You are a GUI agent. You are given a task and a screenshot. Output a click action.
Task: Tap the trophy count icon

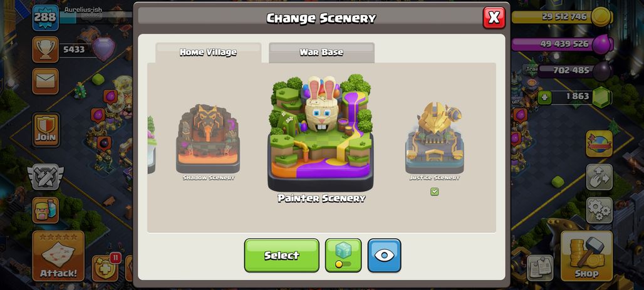tap(45, 49)
